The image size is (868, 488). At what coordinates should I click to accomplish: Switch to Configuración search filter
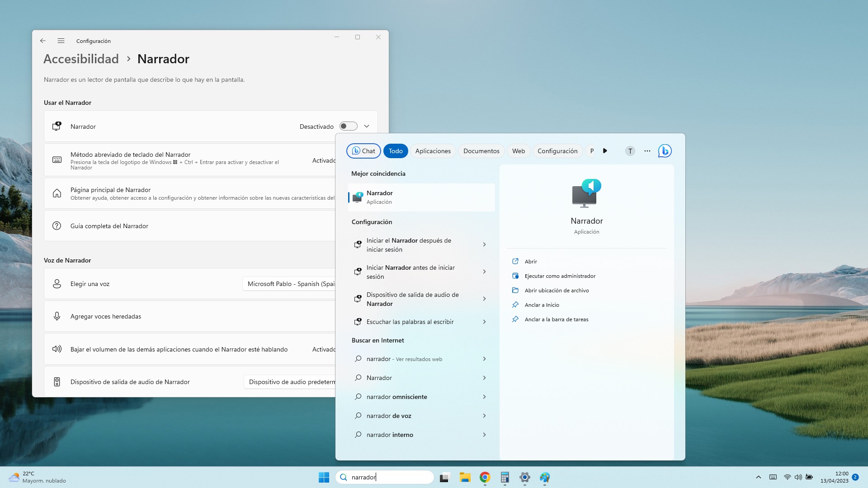(x=557, y=151)
